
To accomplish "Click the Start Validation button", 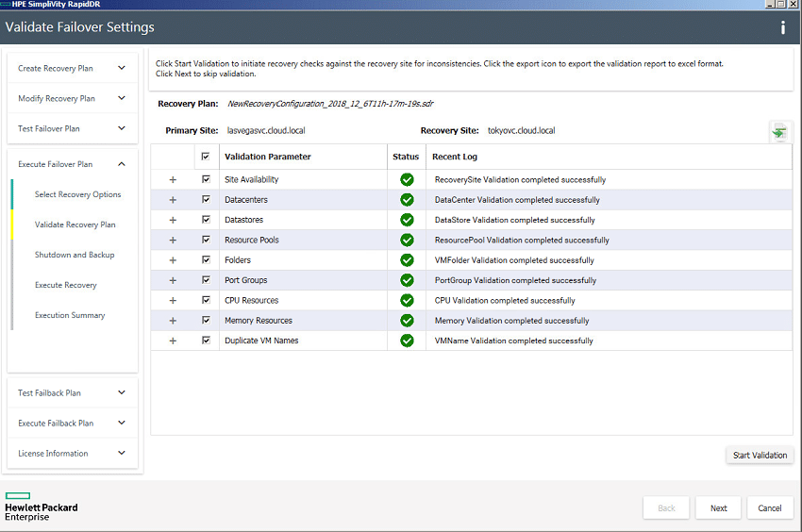I will pyautogui.click(x=760, y=455).
